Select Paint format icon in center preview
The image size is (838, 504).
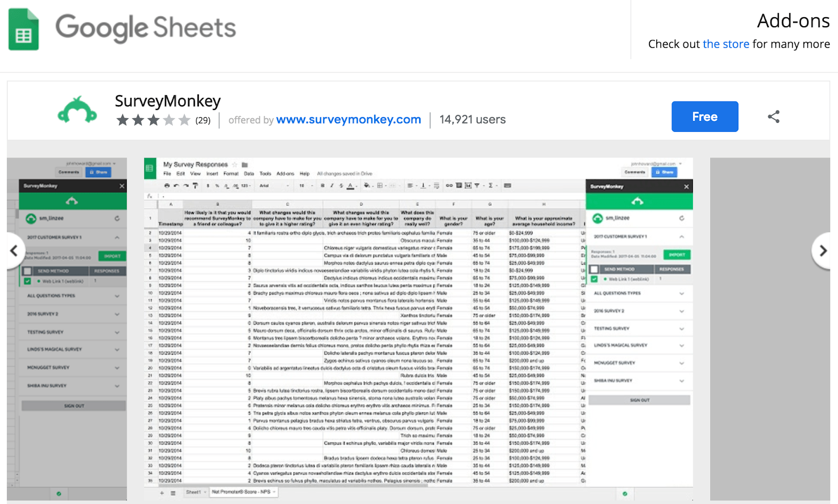(x=195, y=185)
